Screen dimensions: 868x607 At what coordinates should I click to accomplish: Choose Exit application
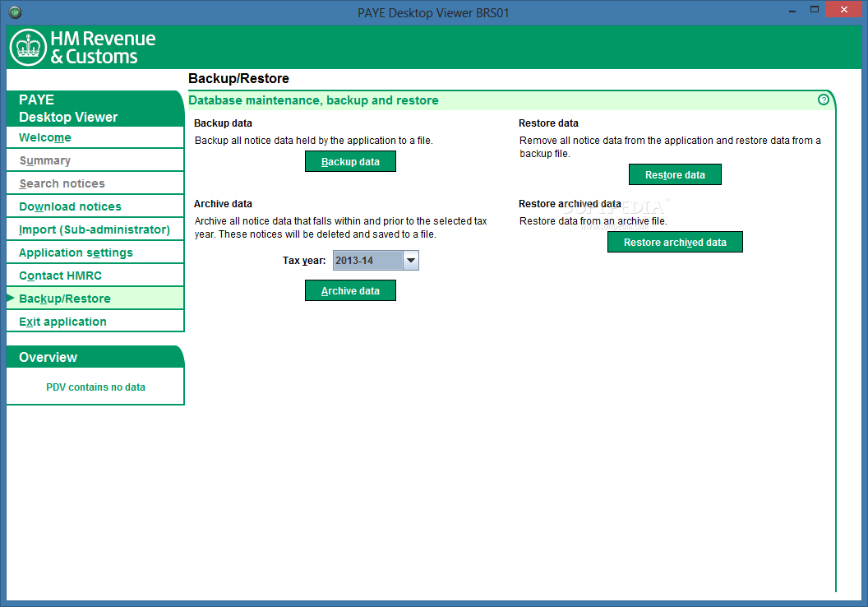95,322
